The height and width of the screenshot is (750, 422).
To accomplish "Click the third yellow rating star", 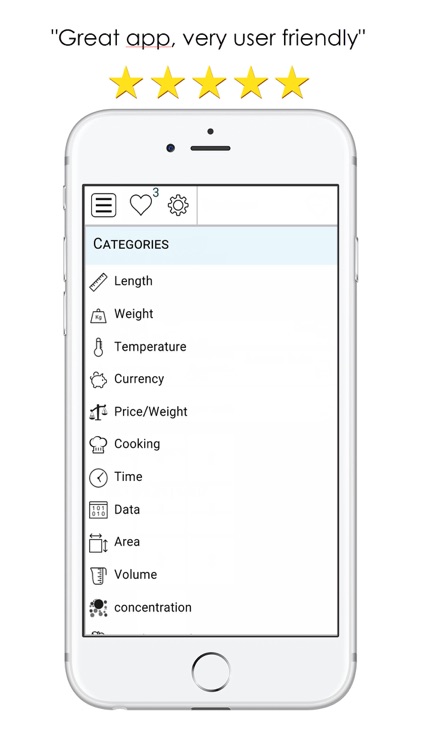I will (209, 82).
